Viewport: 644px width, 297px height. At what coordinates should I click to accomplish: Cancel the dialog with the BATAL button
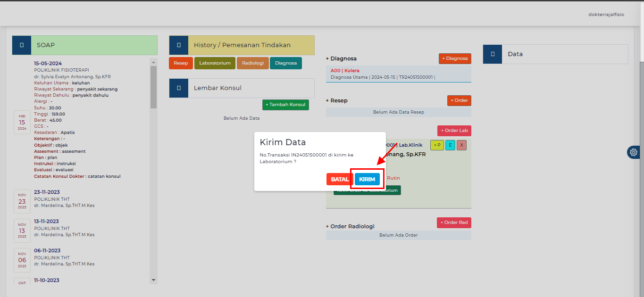(339, 179)
